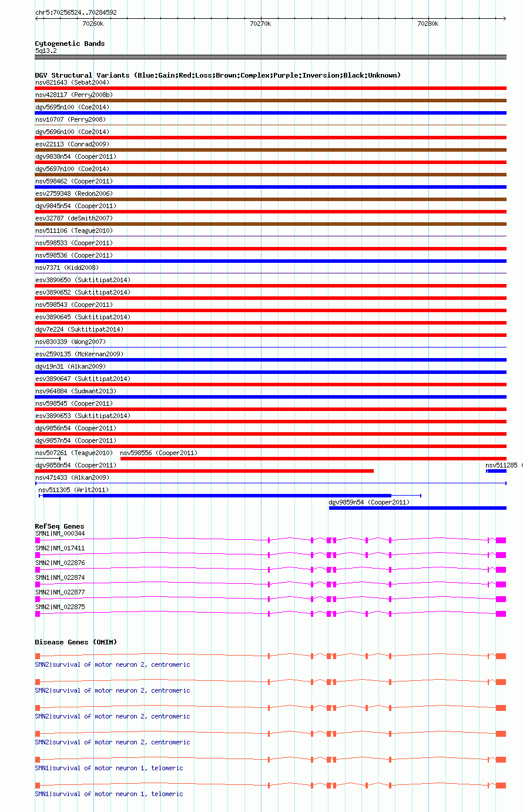Open variant dgv9858n54 (Cooper2011)
The height and width of the screenshot is (812, 523).
[x=76, y=465]
